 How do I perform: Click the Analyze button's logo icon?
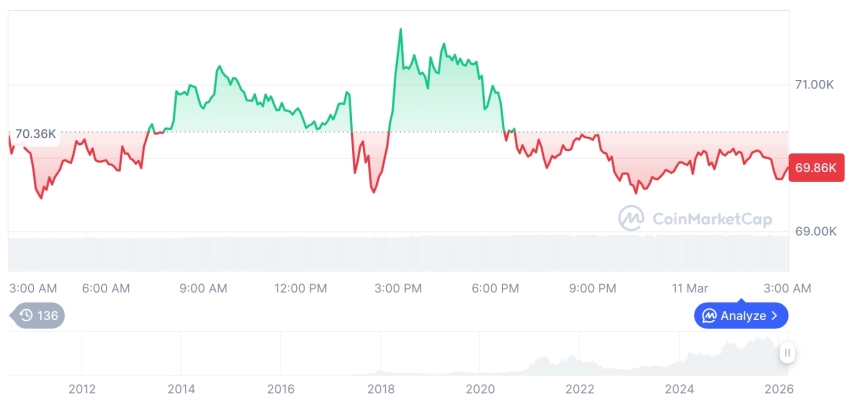tap(709, 316)
